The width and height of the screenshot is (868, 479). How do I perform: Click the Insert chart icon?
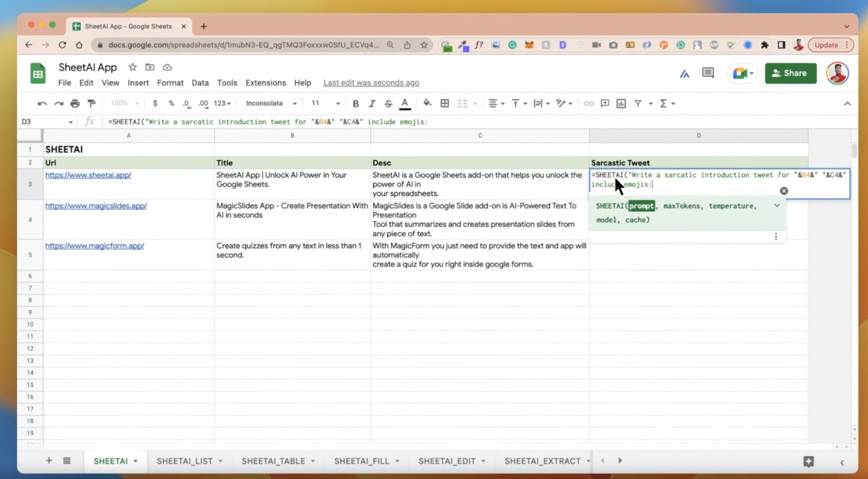click(x=621, y=103)
